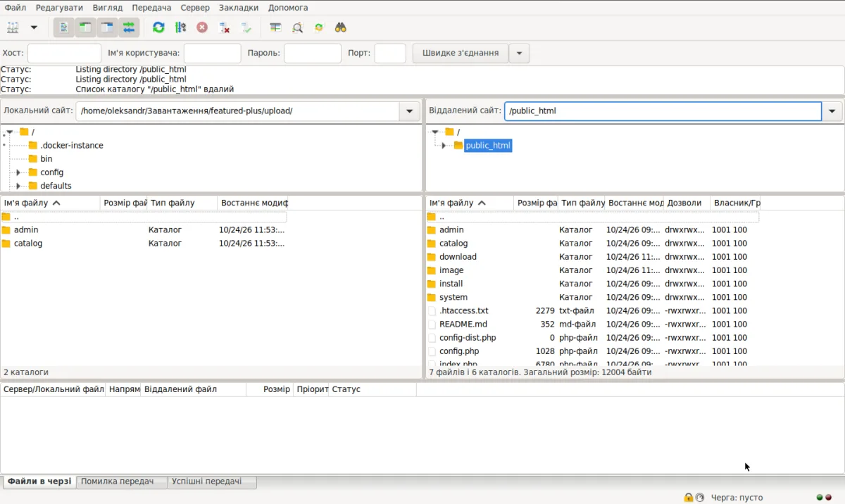Open the Редагувати menu
Screen dimensions: 845x504
[59, 7]
